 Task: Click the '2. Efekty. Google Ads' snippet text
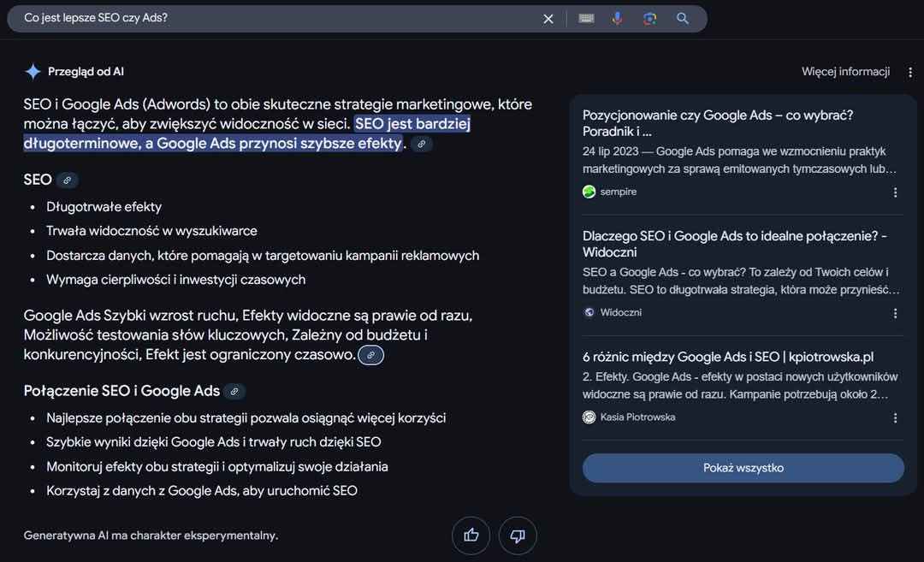[x=740, y=386]
